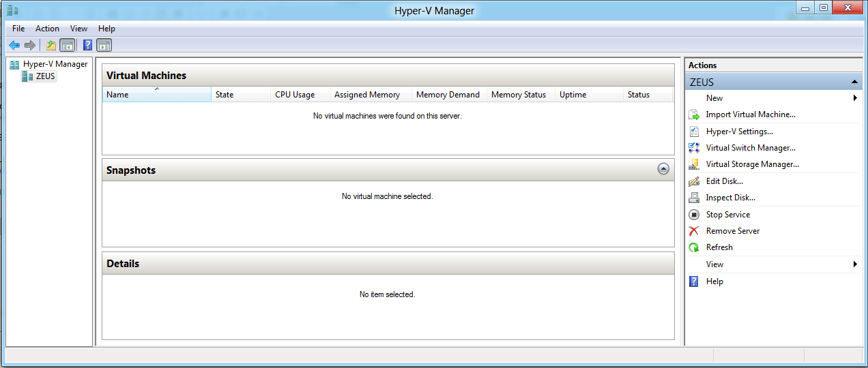Collapse the ZEUS actions section
The image size is (868, 368).
tap(854, 82)
